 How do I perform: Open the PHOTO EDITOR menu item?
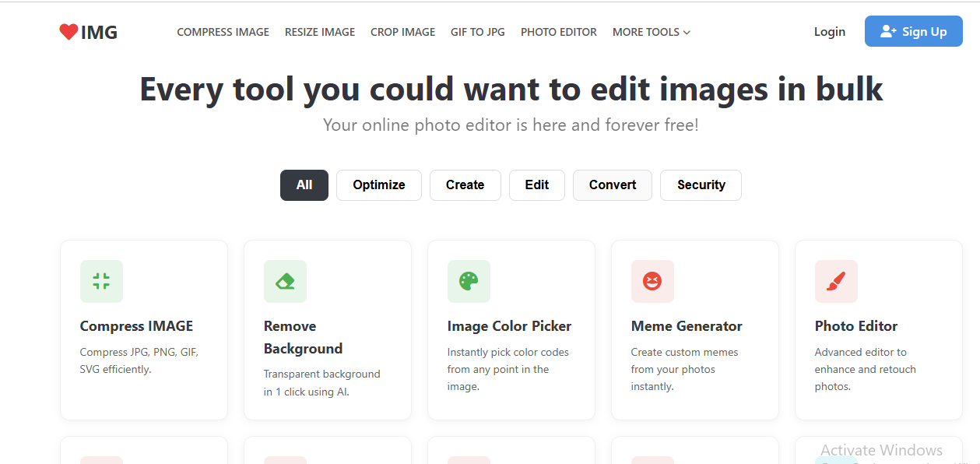pyautogui.click(x=558, y=32)
